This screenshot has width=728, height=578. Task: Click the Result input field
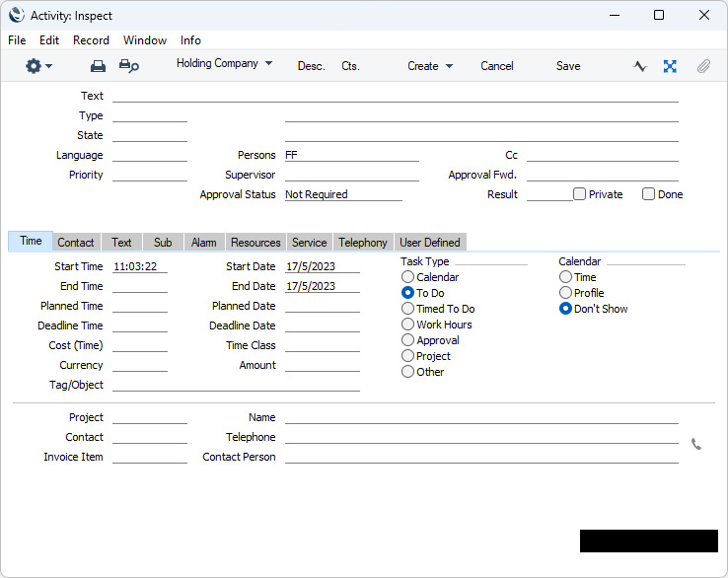pos(549,194)
